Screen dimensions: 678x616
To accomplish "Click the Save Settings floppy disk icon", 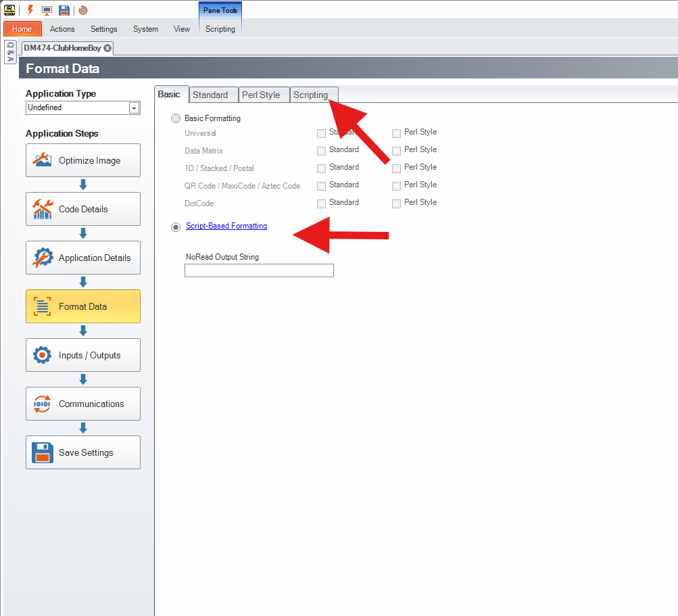I will [42, 452].
